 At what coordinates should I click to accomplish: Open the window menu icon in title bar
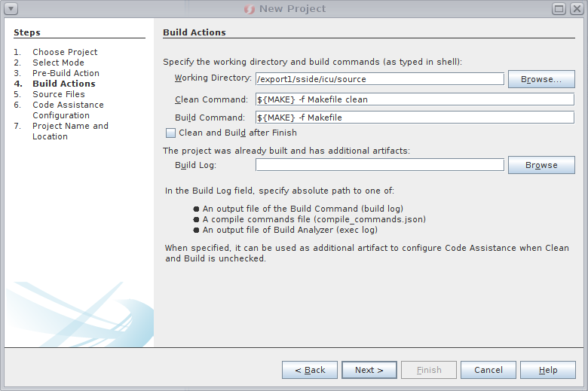[11, 9]
